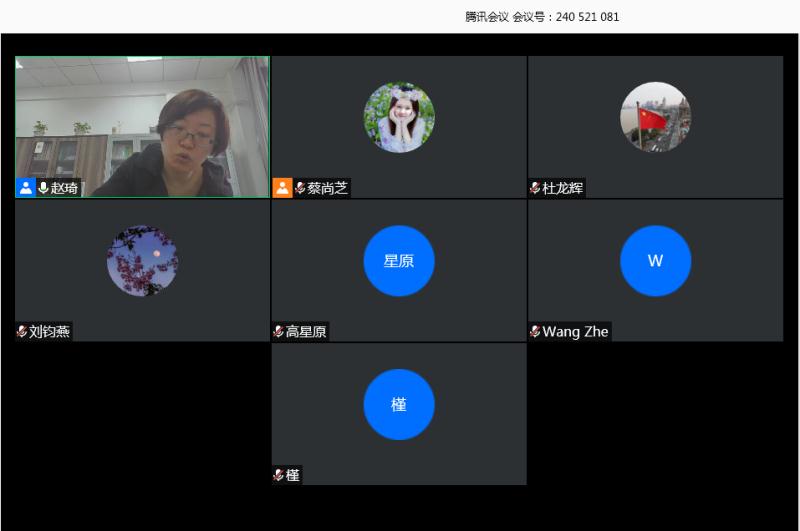Viewport: 800px width, 531px height.
Task: Click 蔡尚芝's girl portrait avatar
Action: [x=399, y=117]
